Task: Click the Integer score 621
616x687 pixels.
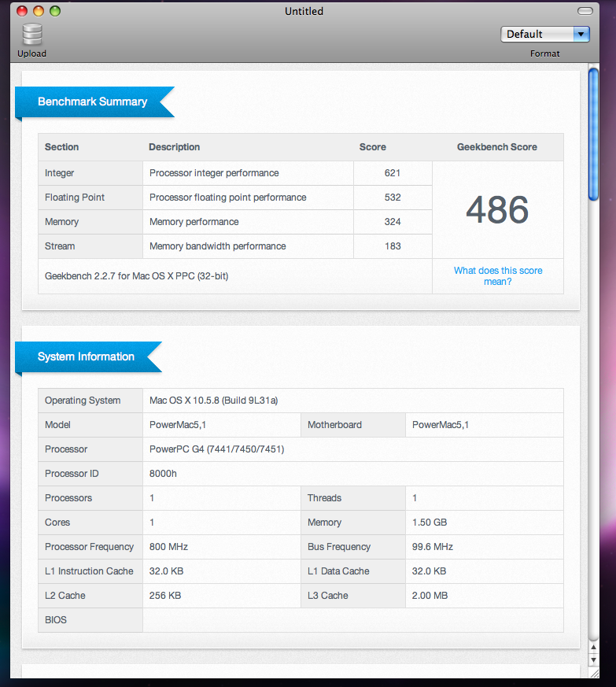Action: point(393,173)
